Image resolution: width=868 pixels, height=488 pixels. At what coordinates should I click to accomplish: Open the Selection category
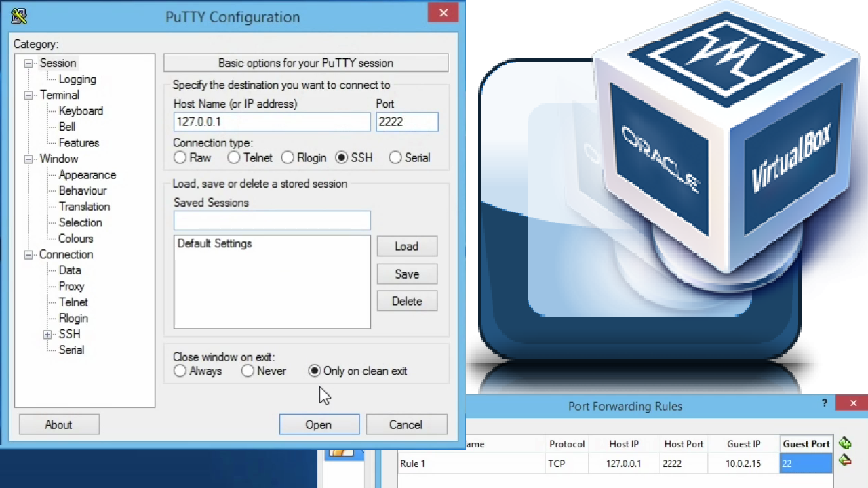(x=80, y=222)
